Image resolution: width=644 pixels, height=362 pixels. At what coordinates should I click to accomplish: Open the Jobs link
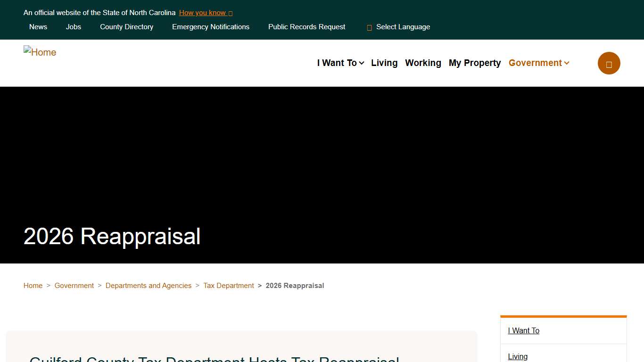tap(74, 27)
